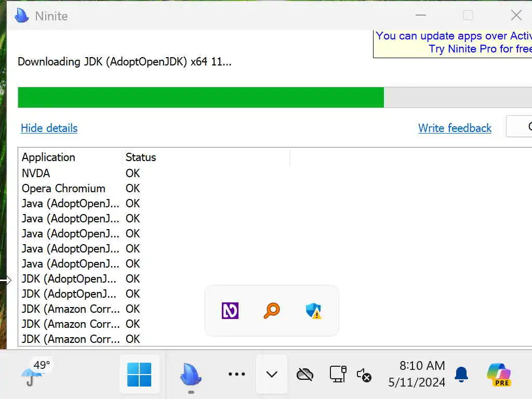Select the Opera Chromium row
The height and width of the screenshot is (399, 532).
(x=275, y=188)
